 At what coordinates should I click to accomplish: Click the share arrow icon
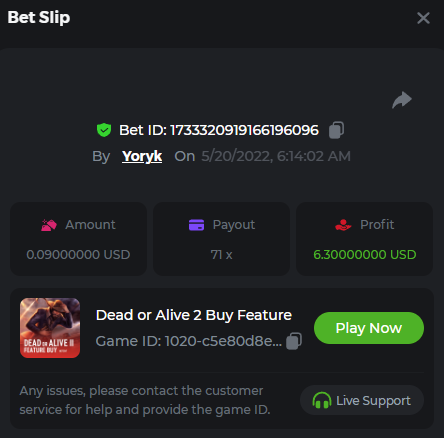coord(402,100)
